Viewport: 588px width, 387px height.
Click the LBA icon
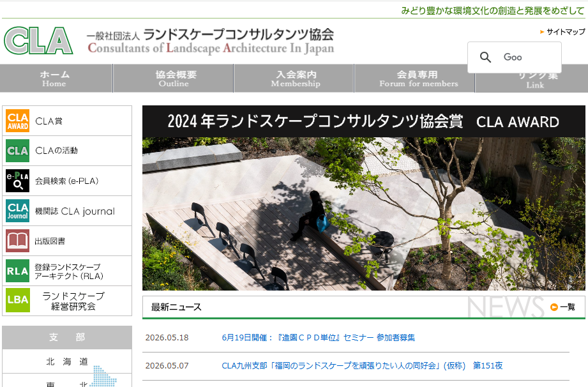18,300
